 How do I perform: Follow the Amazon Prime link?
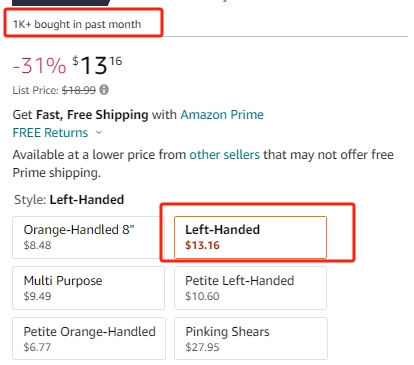point(222,115)
